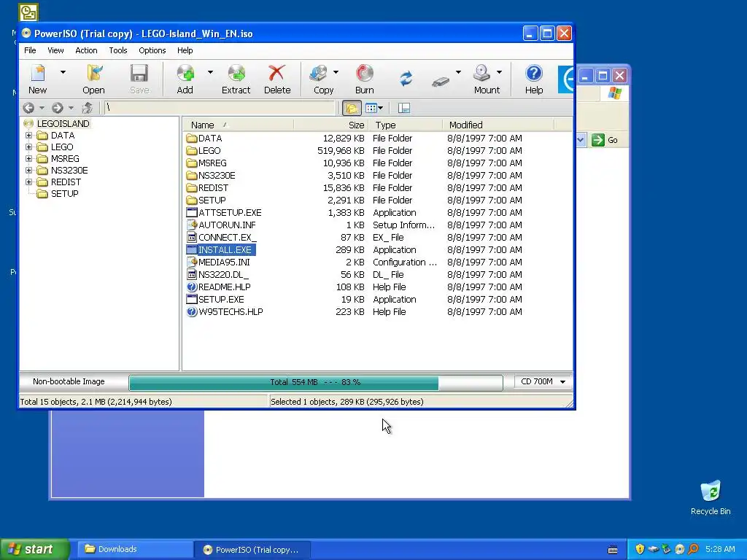Click Go button in background window
The height and width of the screenshot is (560, 747).
(x=605, y=140)
